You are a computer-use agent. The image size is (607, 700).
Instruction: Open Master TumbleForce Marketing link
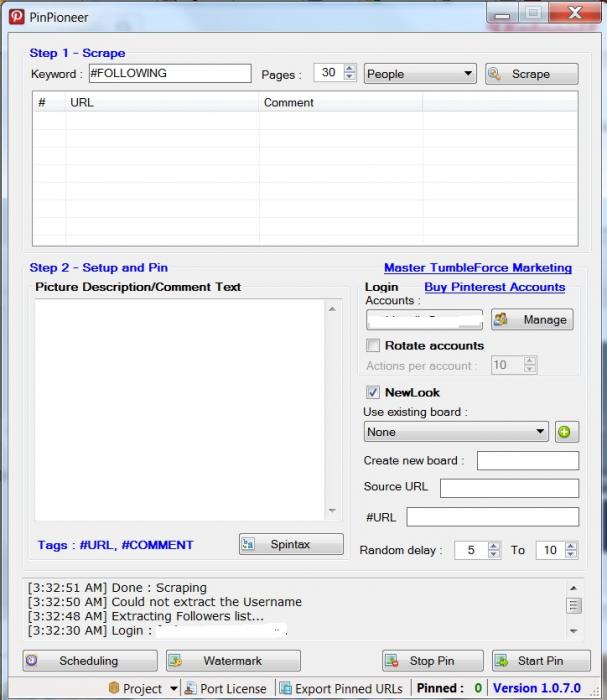[478, 267]
